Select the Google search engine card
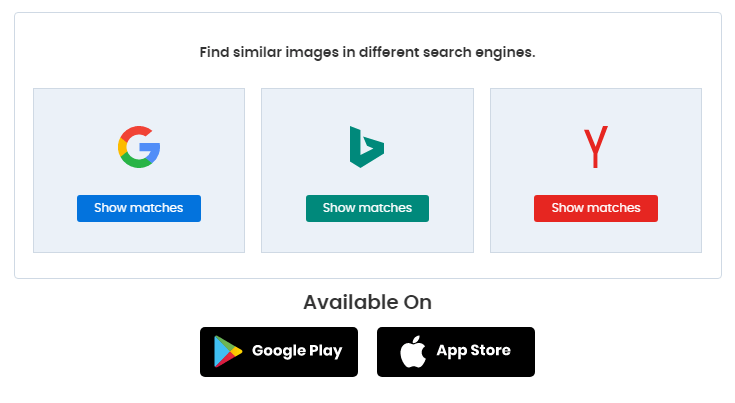The width and height of the screenshot is (735, 403). pyautogui.click(x=138, y=240)
